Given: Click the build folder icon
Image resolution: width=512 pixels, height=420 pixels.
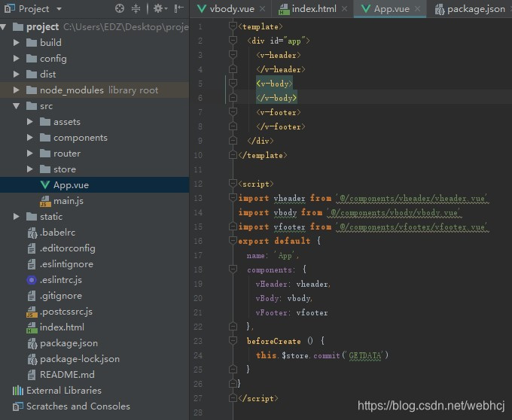Looking at the screenshot, I should point(32,42).
